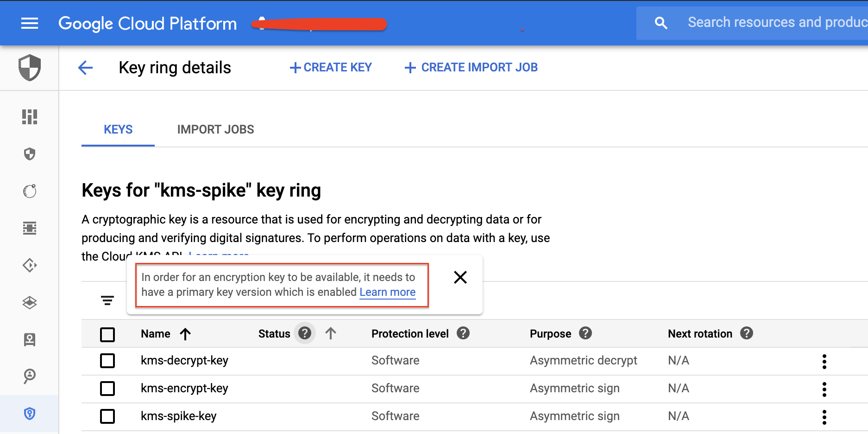Check the kms-decrypt-key row checkbox
This screenshot has height=434, width=868.
(107, 361)
